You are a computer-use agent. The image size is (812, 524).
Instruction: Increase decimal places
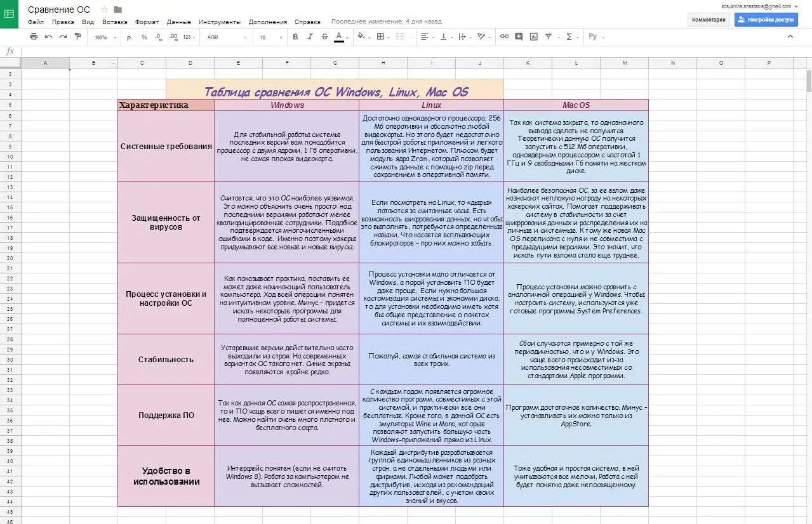[x=173, y=37]
